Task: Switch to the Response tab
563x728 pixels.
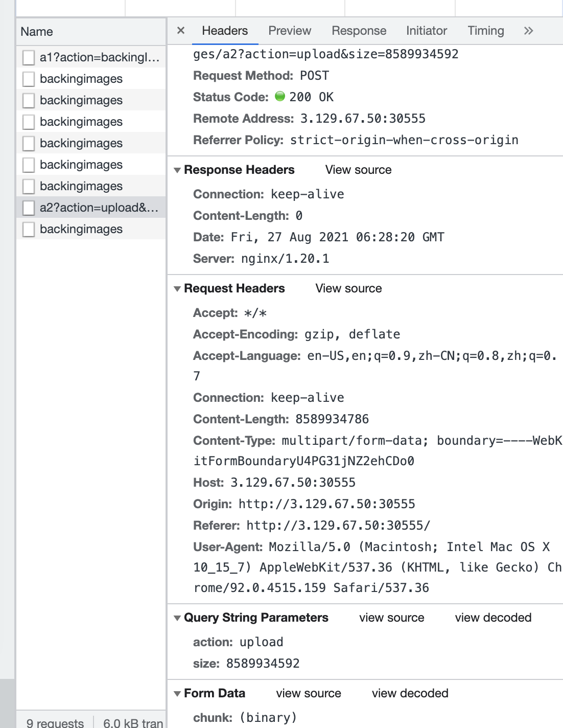Action: pyautogui.click(x=359, y=31)
